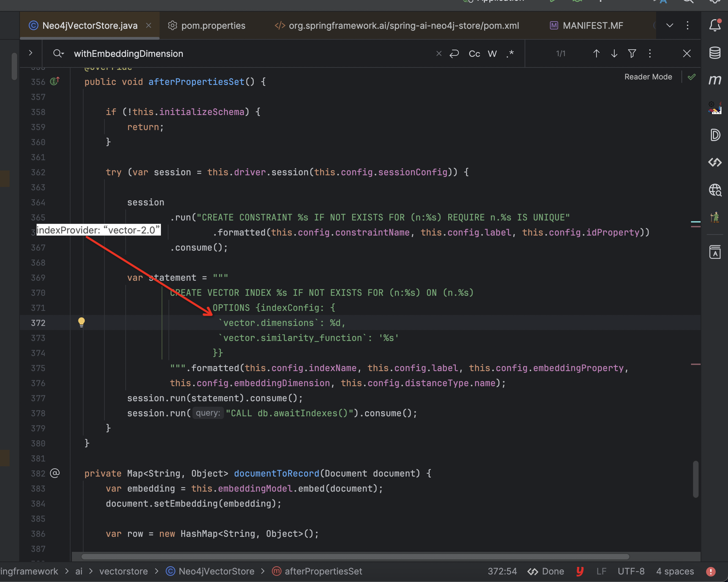Expand the replace field chevron
Screen dimensions: 728x582
(31, 53)
